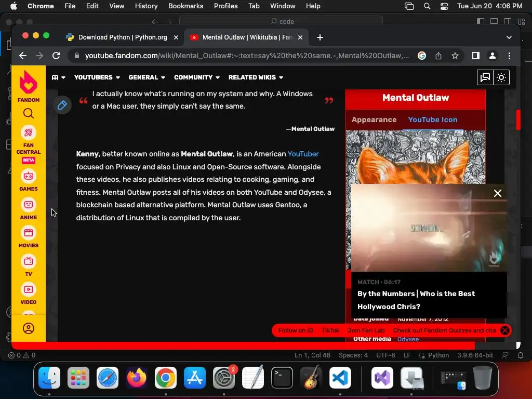This screenshot has width=532, height=399.
Task: Click the cat avatar infobox image
Action: point(415,157)
